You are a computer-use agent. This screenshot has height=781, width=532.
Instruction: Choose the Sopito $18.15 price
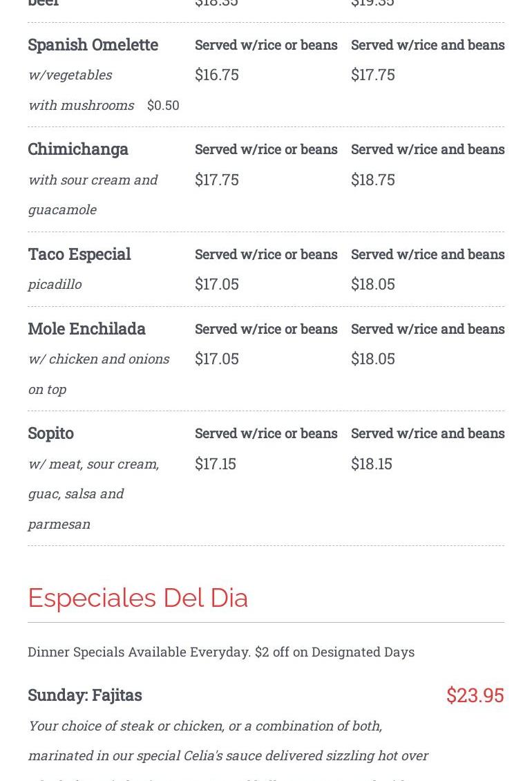(x=371, y=464)
